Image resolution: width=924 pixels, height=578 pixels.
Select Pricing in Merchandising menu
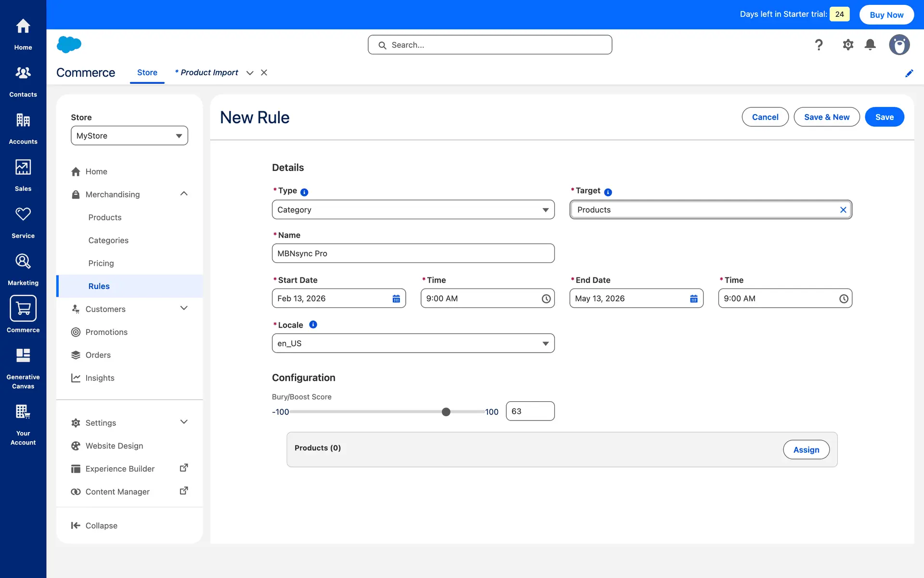click(x=101, y=263)
